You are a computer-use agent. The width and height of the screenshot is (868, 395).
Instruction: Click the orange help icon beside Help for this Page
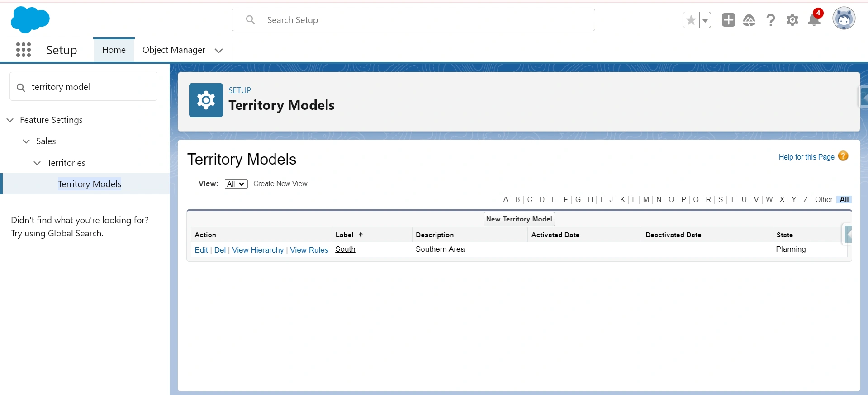[x=843, y=156]
